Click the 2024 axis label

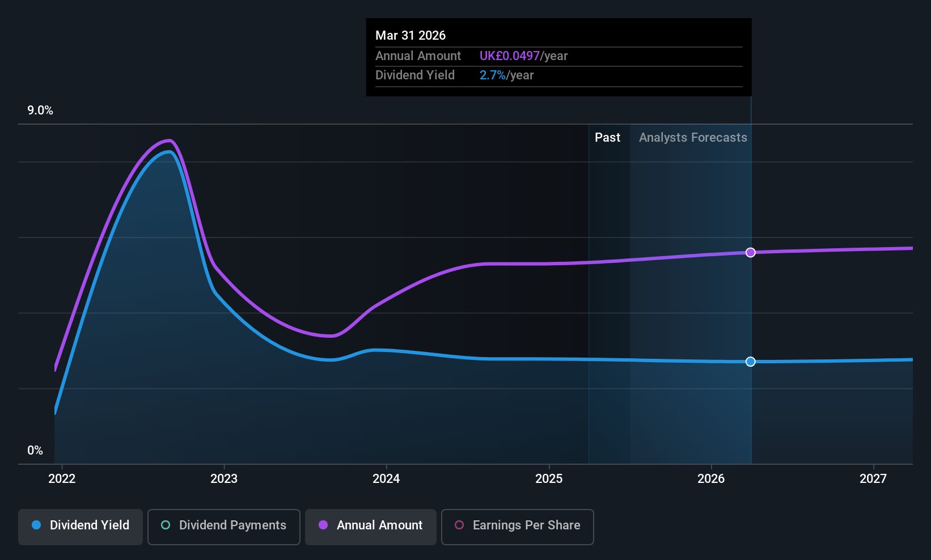(x=386, y=479)
